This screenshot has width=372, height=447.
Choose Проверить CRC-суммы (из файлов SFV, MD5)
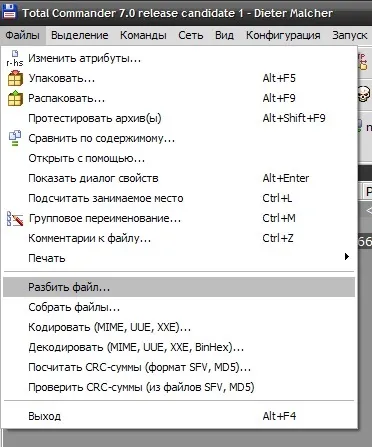[179, 387]
